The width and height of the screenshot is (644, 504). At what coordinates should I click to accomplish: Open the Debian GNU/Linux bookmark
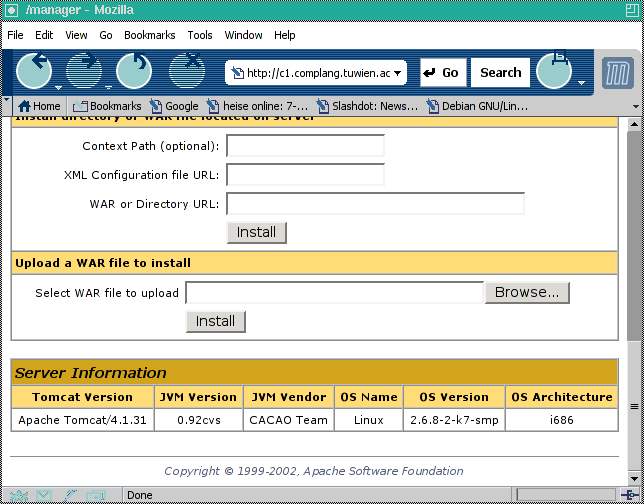pos(477,106)
